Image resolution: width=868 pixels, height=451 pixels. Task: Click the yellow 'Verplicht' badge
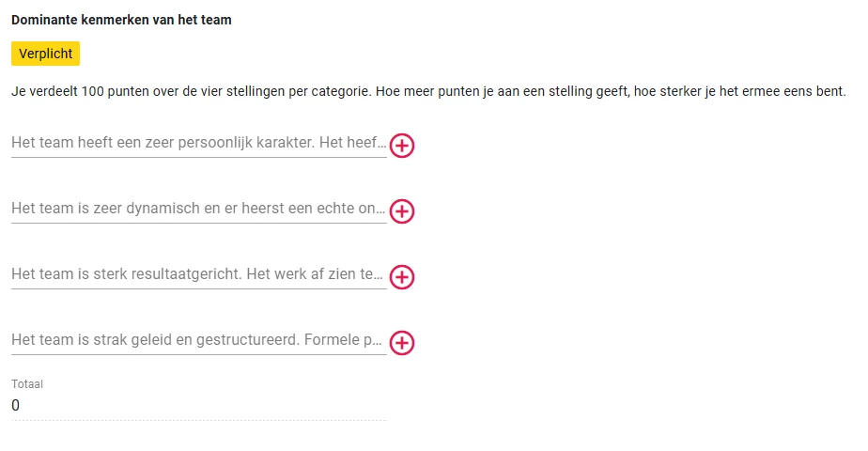click(45, 54)
